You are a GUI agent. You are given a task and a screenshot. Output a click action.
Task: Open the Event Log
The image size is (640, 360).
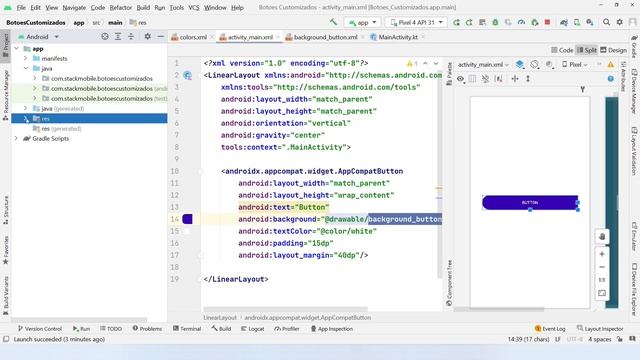pyautogui.click(x=550, y=329)
